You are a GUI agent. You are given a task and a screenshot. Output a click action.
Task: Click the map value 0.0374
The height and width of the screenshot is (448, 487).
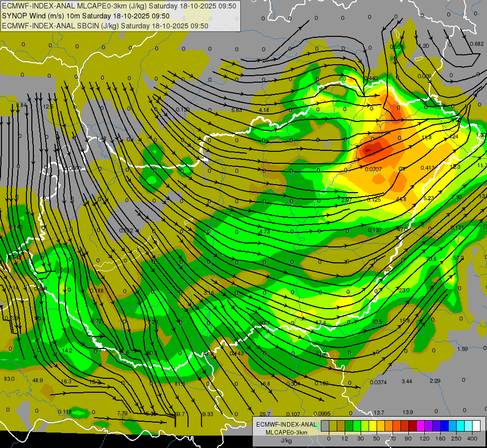[378, 382]
